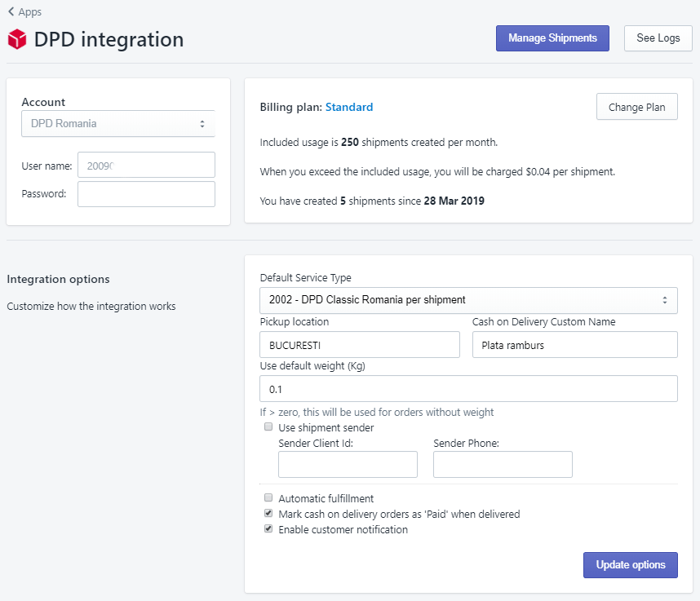Enable the Use shipment sender checkbox
Image resolution: width=700 pixels, height=601 pixels.
pos(268,427)
